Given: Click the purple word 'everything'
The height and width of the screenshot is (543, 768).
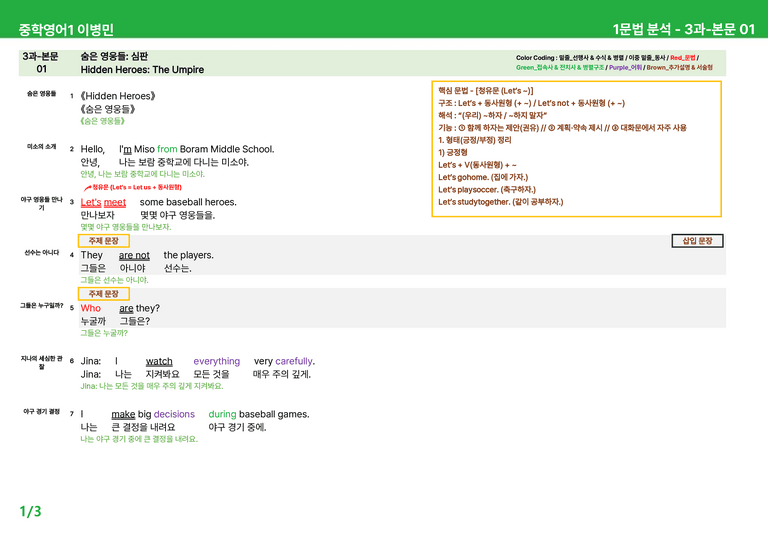Looking at the screenshot, I should 216,361.
